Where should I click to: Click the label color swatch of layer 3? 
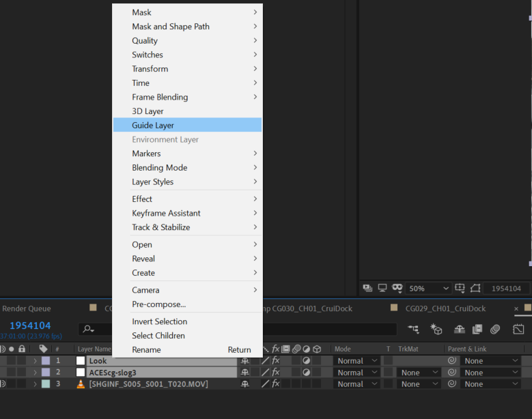point(46,384)
